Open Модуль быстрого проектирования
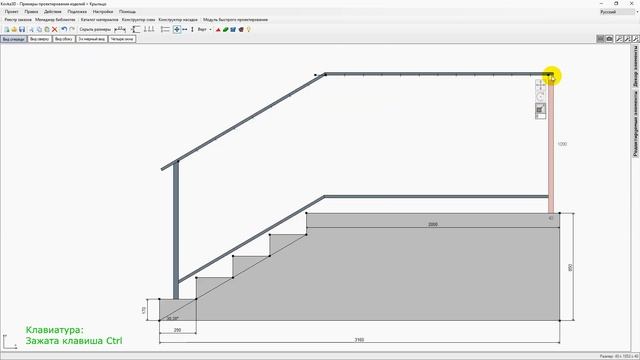The image size is (640, 360). coord(236,20)
